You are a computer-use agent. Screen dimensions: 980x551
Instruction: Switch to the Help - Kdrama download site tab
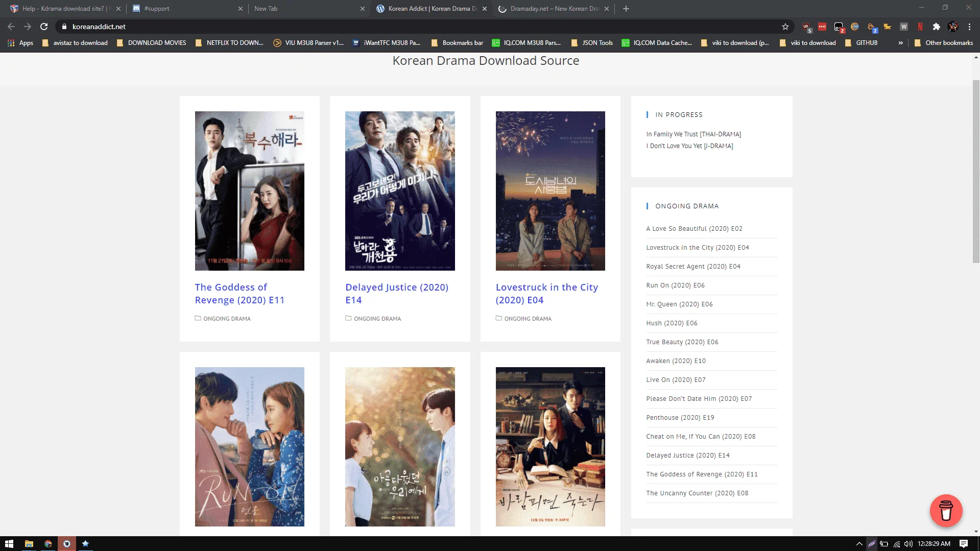[66, 9]
